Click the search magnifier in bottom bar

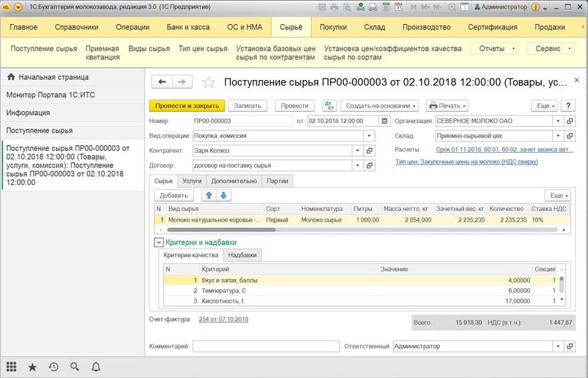(74, 367)
